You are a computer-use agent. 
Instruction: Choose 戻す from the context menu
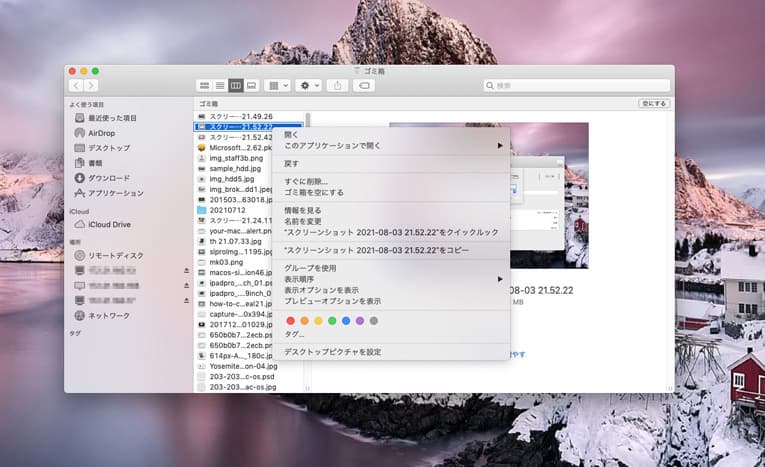pos(291,163)
